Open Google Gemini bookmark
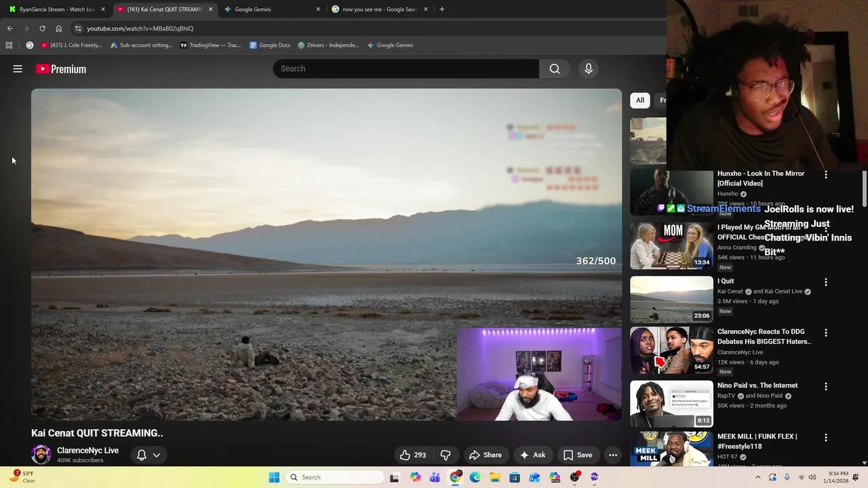Screen dimensions: 868x488 [x=390, y=45]
